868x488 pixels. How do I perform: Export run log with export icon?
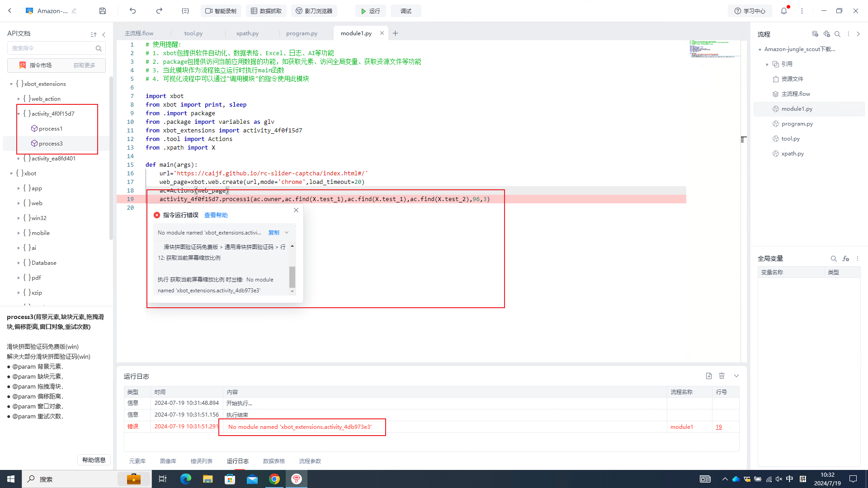pos(708,376)
